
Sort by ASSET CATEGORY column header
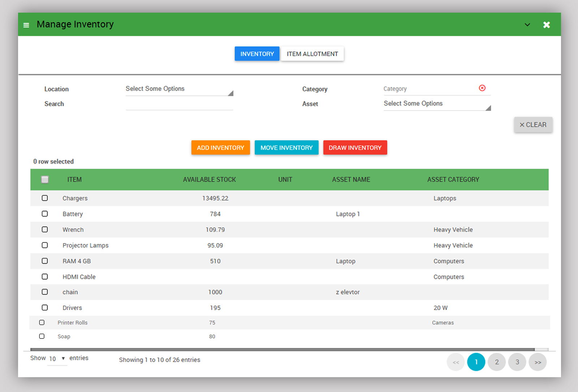[453, 180]
